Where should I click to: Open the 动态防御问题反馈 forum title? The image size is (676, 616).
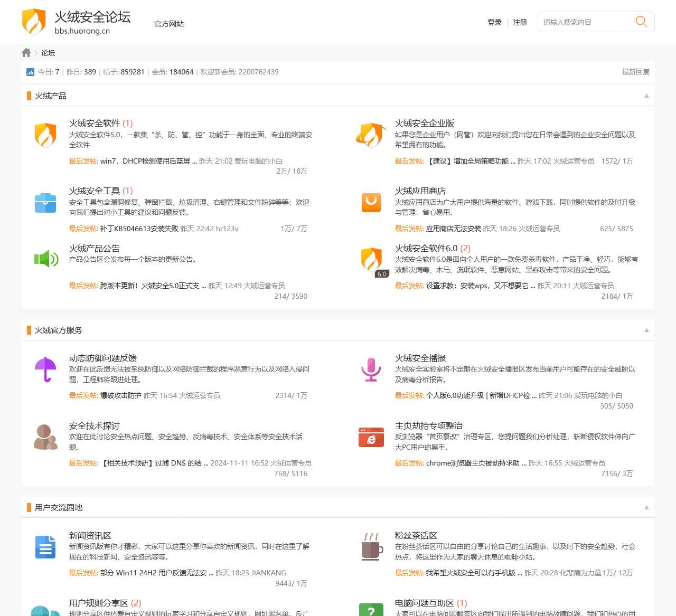103,358
